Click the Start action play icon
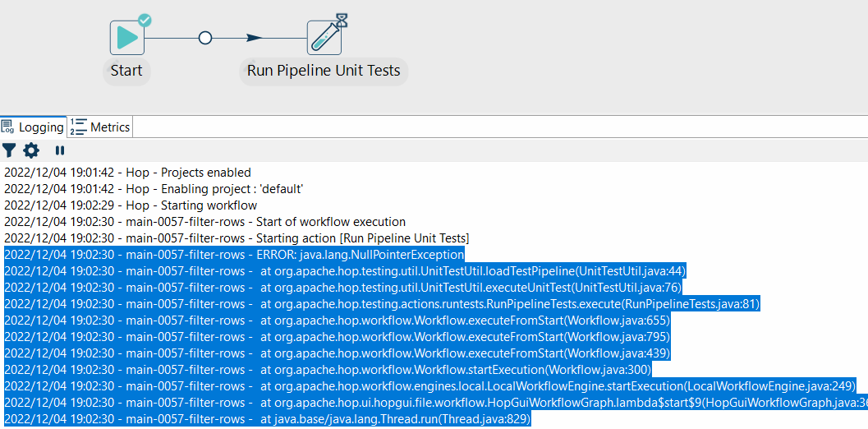 126,38
